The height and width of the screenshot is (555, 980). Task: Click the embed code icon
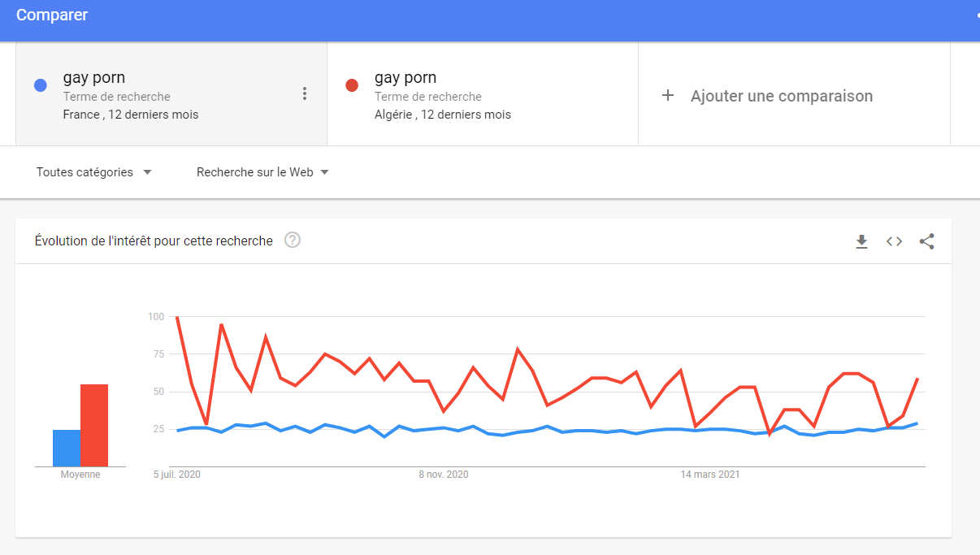point(894,241)
